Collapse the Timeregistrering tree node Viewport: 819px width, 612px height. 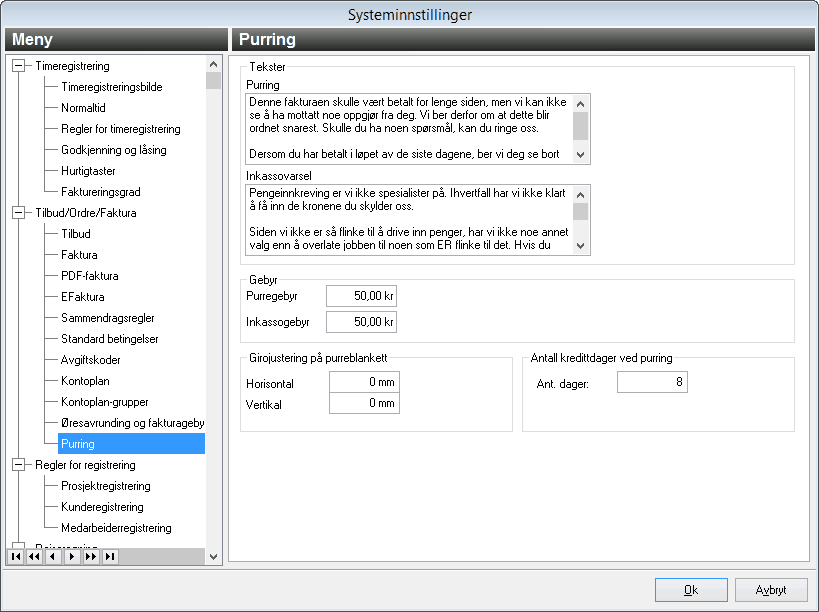tap(18, 66)
